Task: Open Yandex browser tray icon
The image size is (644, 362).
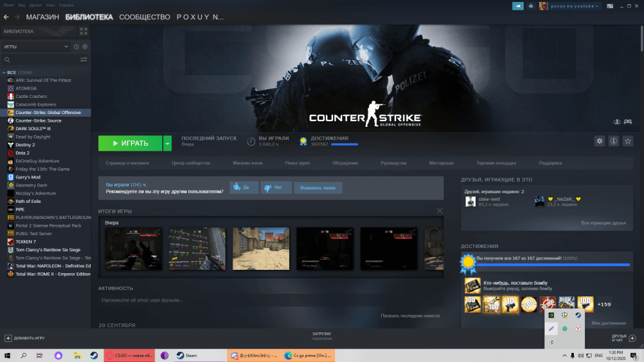Action: click(578, 329)
